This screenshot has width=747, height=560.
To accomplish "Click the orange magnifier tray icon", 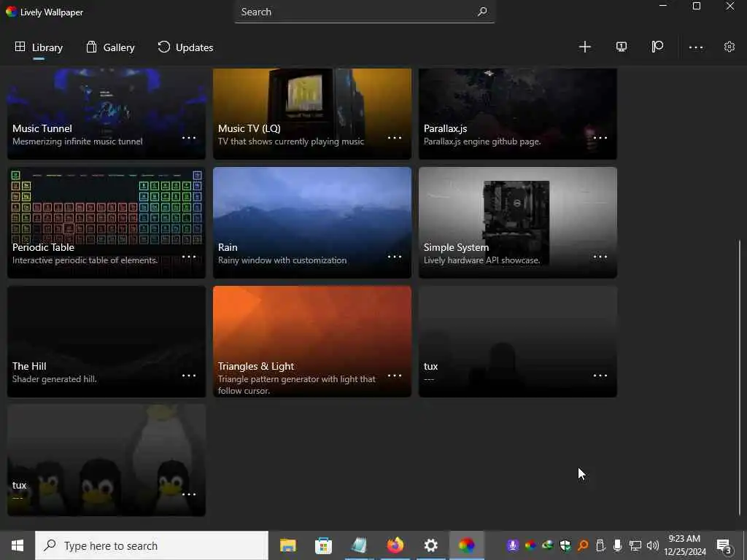I will tap(583, 545).
